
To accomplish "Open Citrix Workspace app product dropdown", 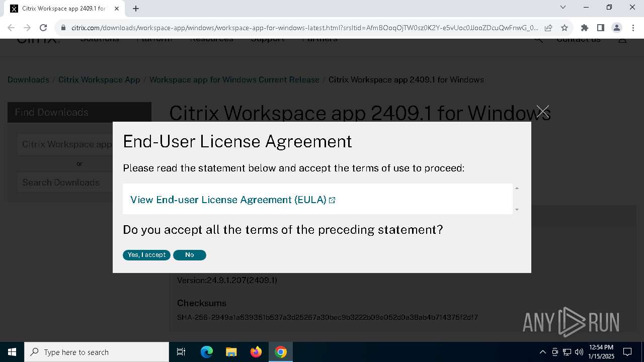I will point(65,144).
